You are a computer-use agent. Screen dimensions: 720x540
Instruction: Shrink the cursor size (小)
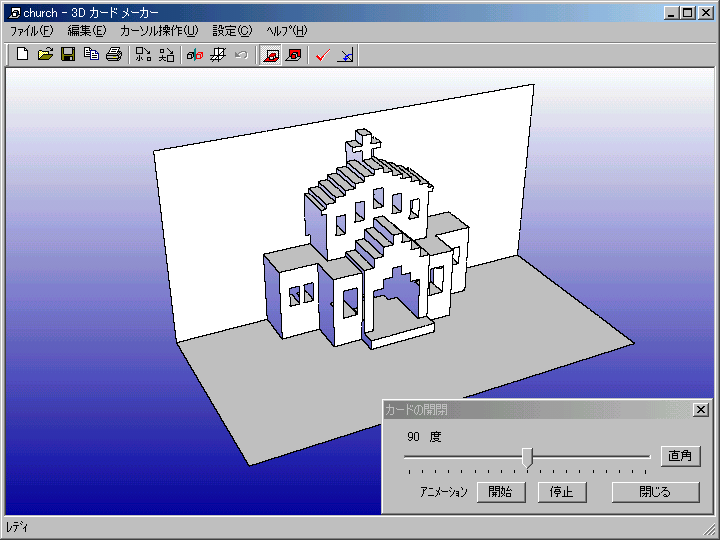tap(143, 55)
